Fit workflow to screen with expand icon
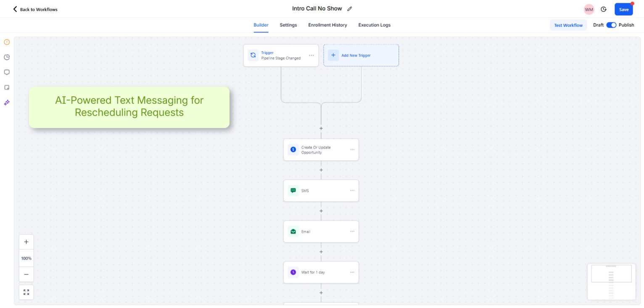The width and height of the screenshot is (644, 308). point(26,292)
